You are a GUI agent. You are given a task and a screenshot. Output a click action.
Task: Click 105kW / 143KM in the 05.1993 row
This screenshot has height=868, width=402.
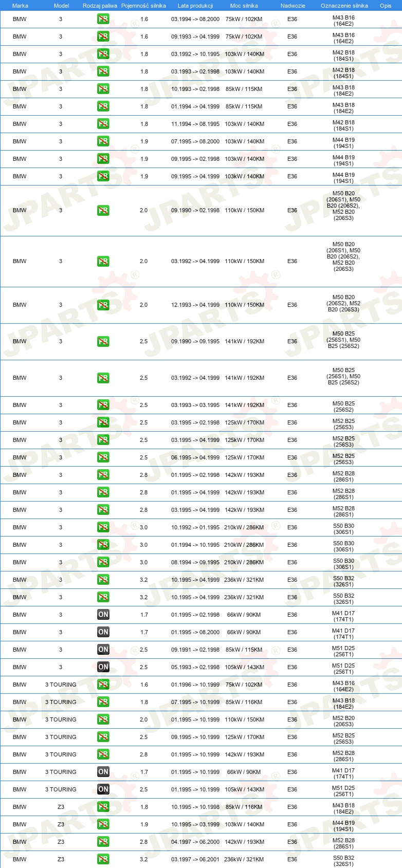[244, 667]
